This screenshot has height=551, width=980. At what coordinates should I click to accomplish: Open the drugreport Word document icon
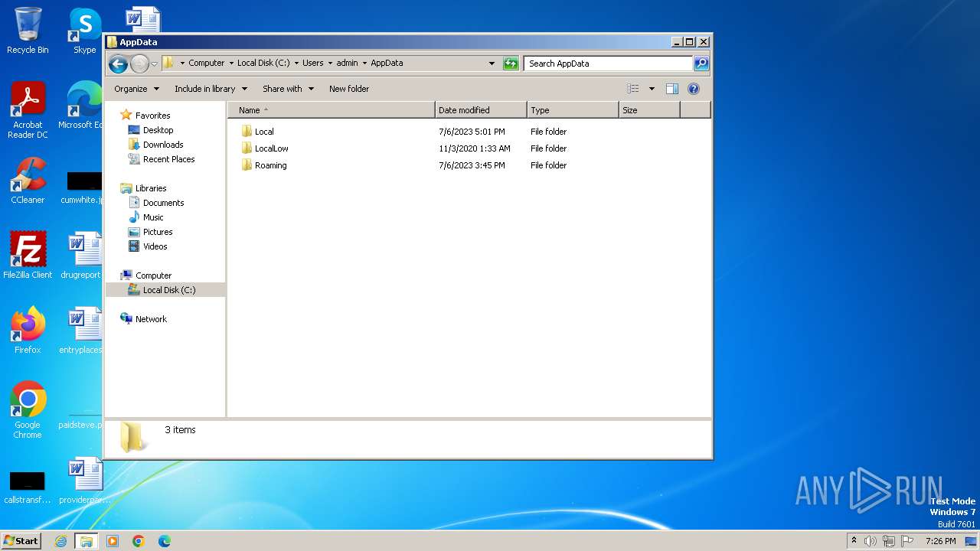click(x=83, y=255)
